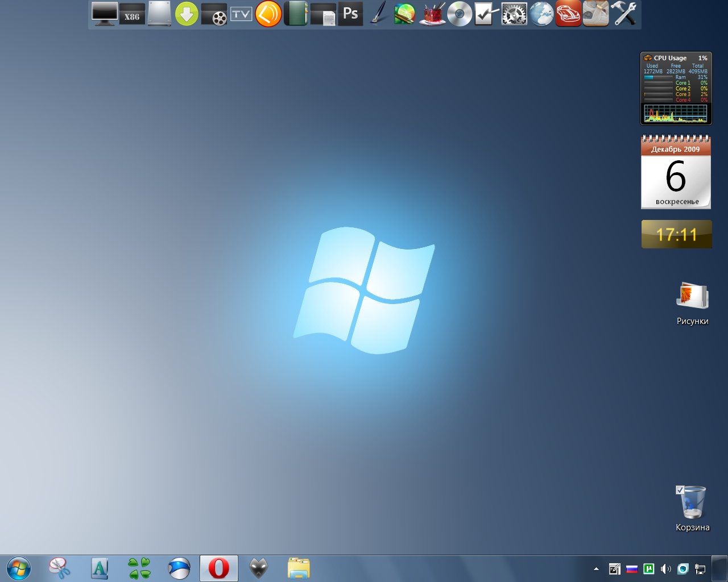The width and height of the screenshot is (728, 582).
Task: Launch Photoshop from the Ps dock icon
Action: pyautogui.click(x=350, y=14)
